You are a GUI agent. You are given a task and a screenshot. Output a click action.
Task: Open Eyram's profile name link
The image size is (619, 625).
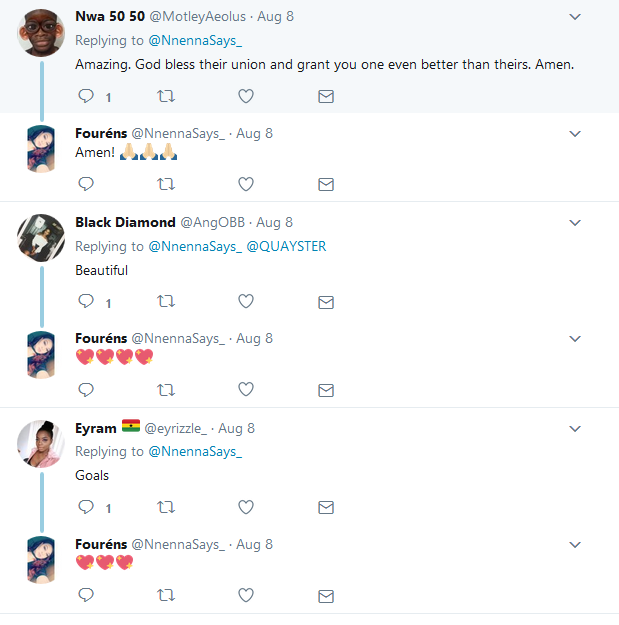coord(96,428)
